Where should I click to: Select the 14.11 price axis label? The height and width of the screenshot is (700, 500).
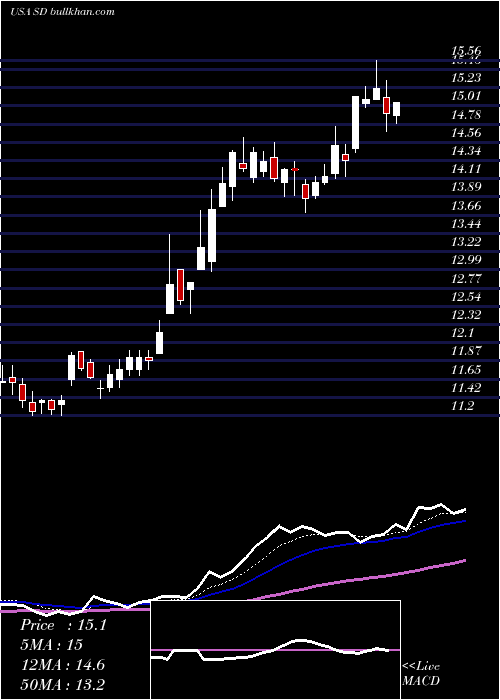(466, 169)
